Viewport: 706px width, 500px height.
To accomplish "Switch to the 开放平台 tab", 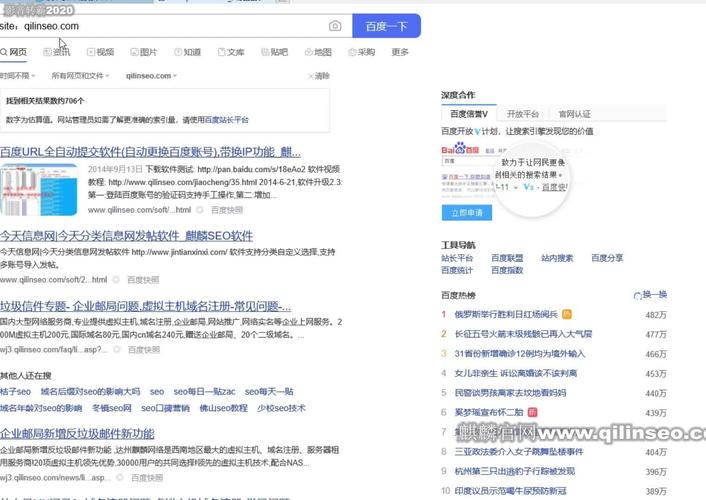I will pyautogui.click(x=522, y=114).
